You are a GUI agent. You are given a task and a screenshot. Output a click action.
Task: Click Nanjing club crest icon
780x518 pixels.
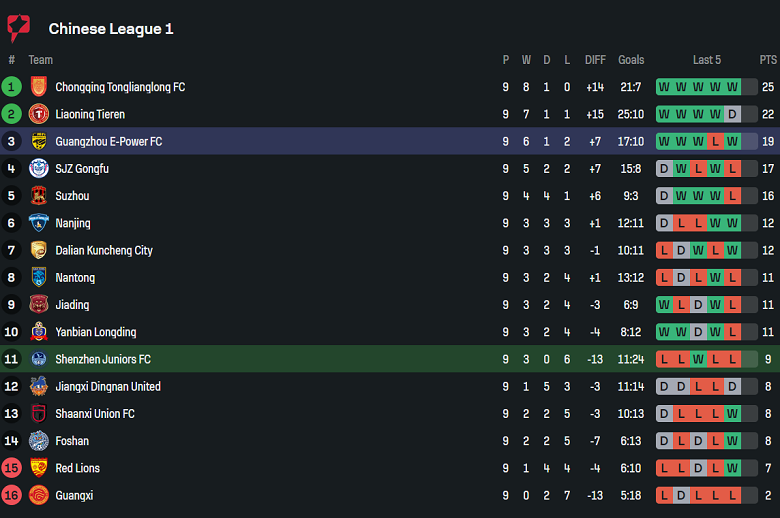click(39, 223)
